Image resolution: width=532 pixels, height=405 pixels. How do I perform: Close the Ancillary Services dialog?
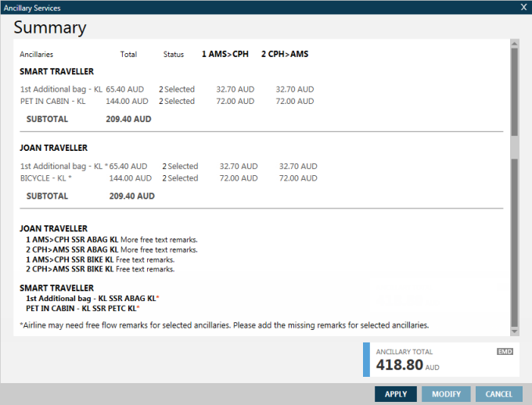[x=523, y=7]
